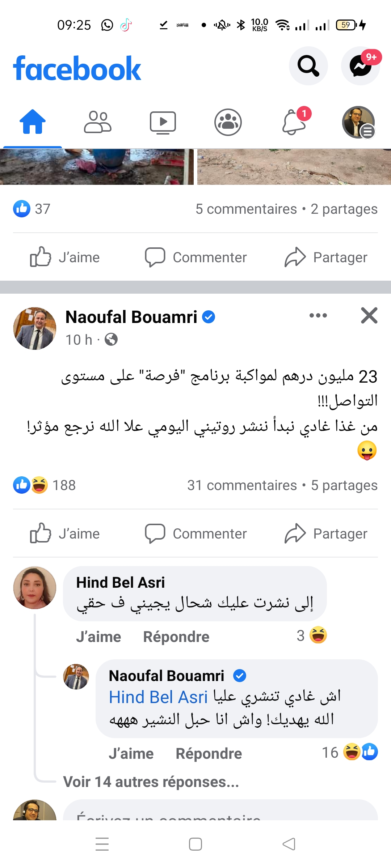Open the Video tab
The width and height of the screenshot is (391, 868).
tap(163, 122)
